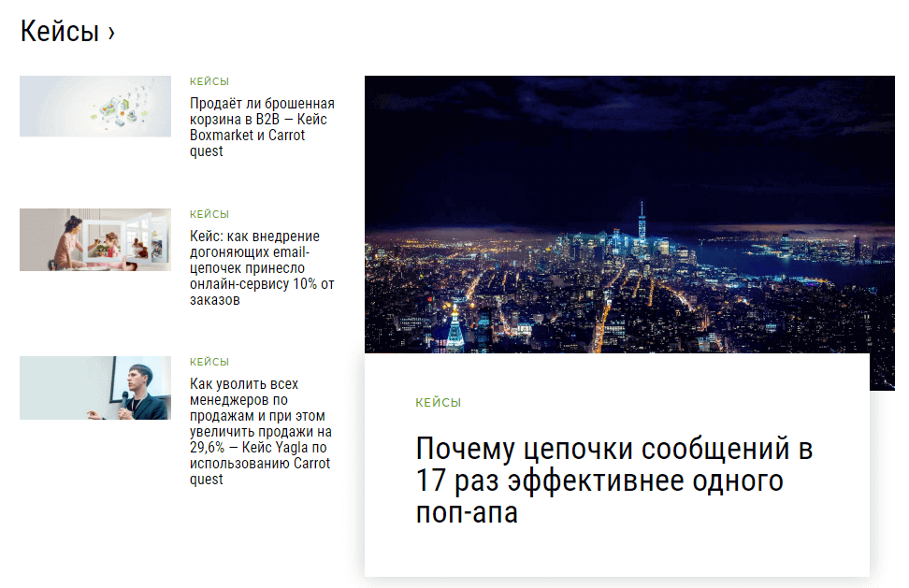Click КЕЙСЫ tag above Boxmarket article
This screenshot has width=909, height=588.
209,81
